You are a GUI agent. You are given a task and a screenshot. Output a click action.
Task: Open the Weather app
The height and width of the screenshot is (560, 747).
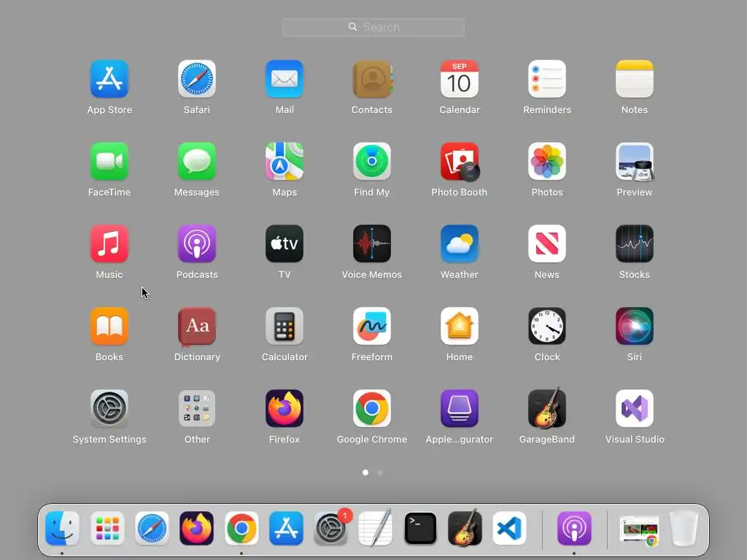pyautogui.click(x=460, y=244)
